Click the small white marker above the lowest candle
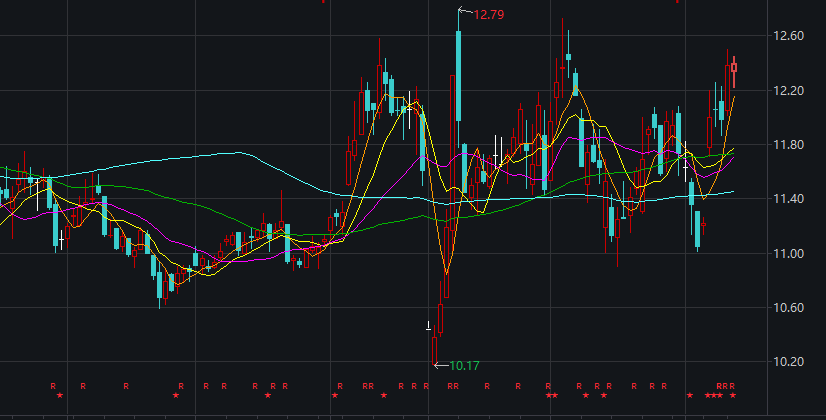 (x=428, y=326)
